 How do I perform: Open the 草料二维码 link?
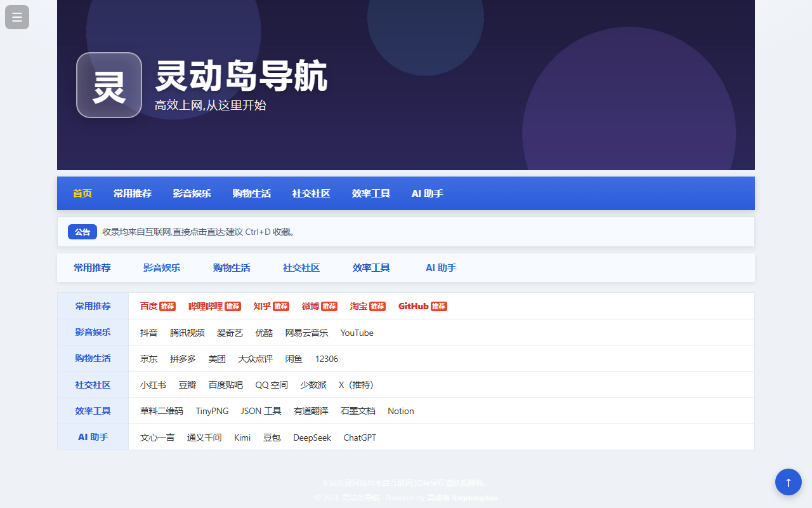click(x=162, y=411)
